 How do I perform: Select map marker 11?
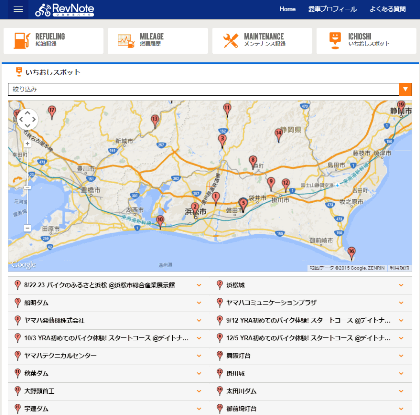coord(227,110)
